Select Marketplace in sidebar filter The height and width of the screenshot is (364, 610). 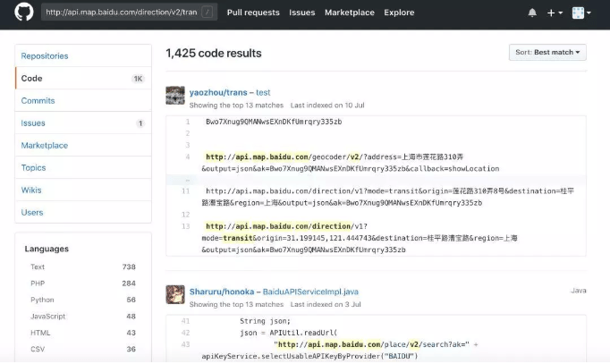click(x=83, y=146)
